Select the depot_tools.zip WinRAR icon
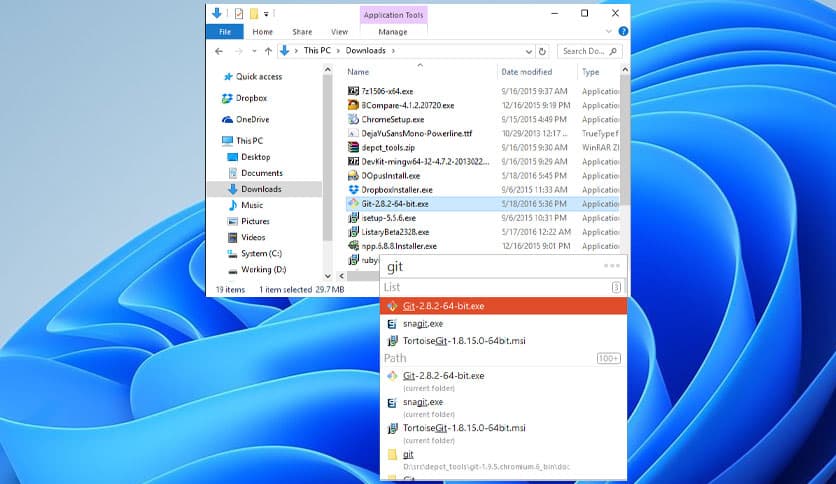836x484 pixels. point(353,147)
